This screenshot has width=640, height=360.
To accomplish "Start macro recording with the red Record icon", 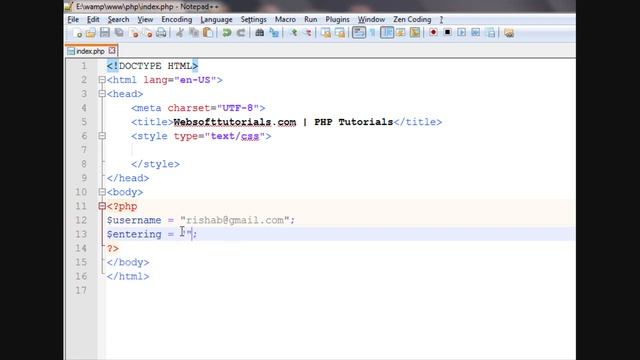I will (x=433, y=33).
